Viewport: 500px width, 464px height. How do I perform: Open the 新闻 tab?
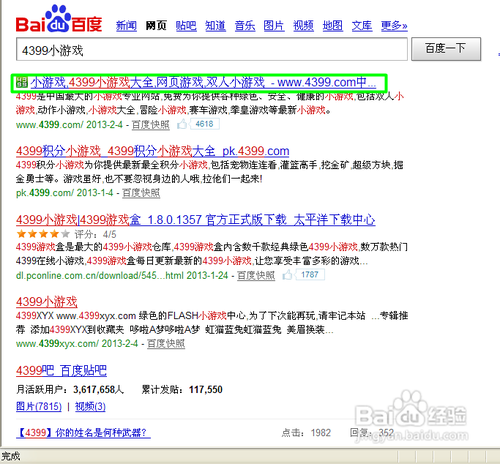tap(126, 26)
